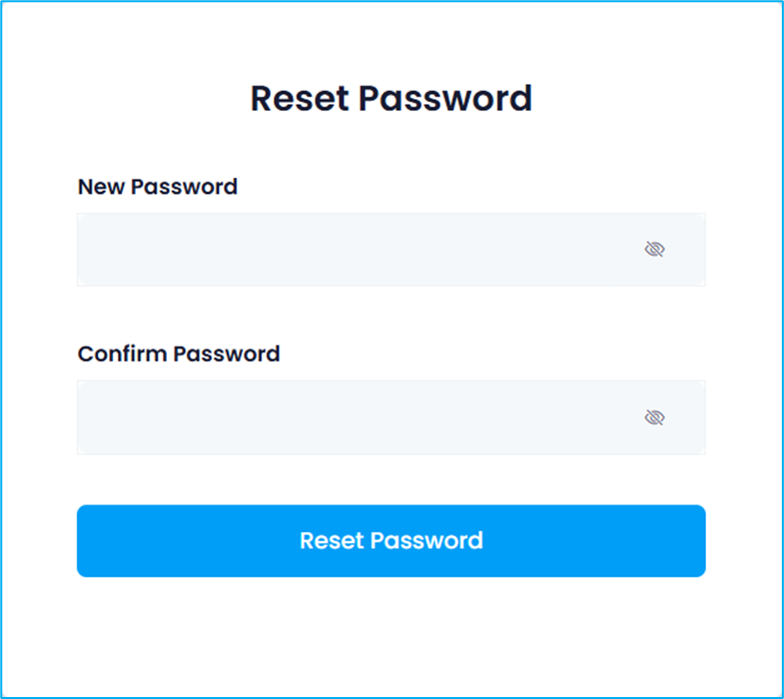Click the Reset Password page heading
Image resolution: width=784 pixels, height=699 pixels.
click(391, 99)
